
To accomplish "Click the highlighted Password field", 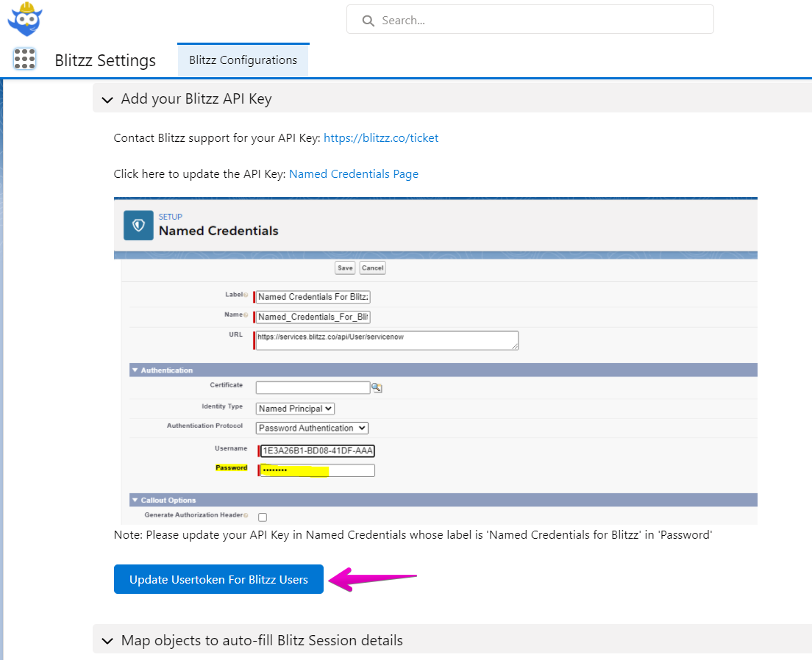I will tap(318, 470).
